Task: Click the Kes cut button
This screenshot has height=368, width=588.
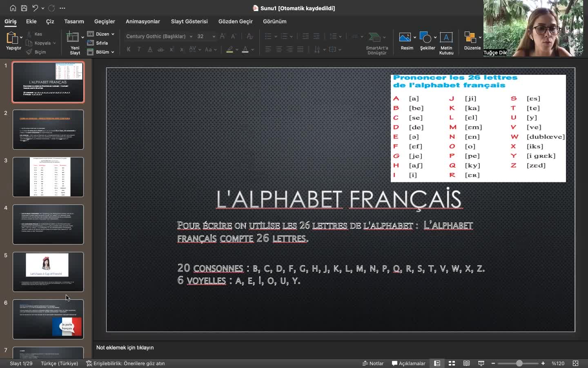Action: pos(34,34)
